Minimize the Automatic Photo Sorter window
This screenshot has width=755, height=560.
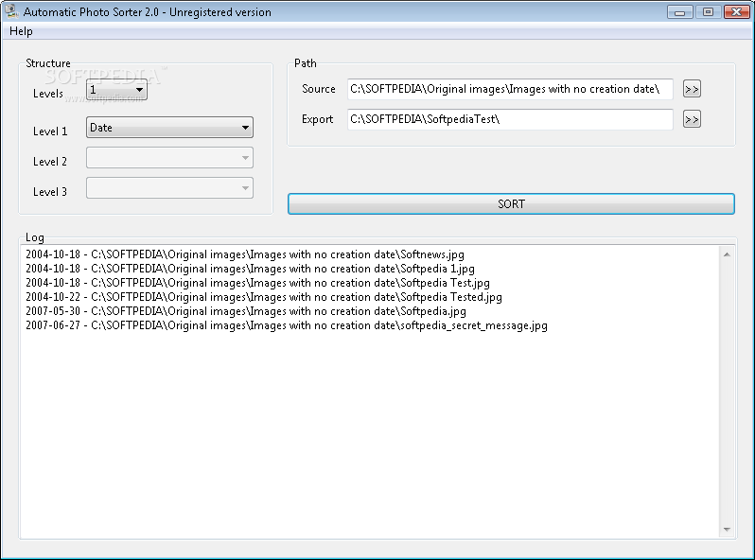679,11
